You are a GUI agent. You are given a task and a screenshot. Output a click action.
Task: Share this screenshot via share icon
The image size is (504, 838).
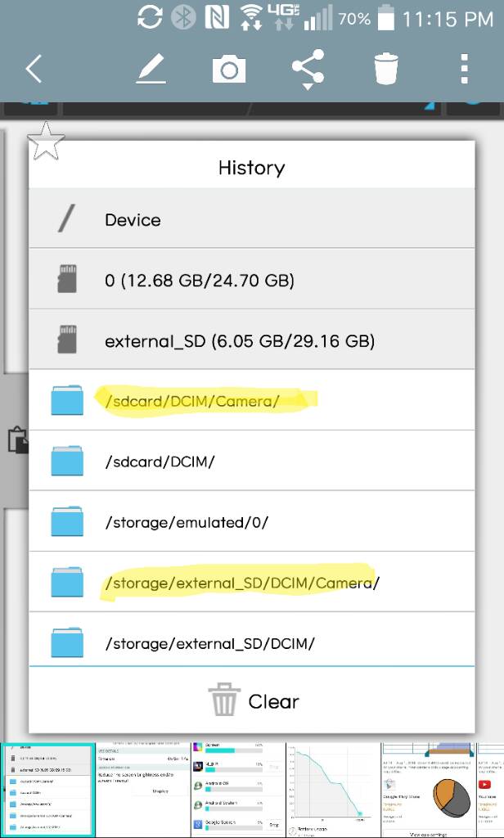coord(308,69)
